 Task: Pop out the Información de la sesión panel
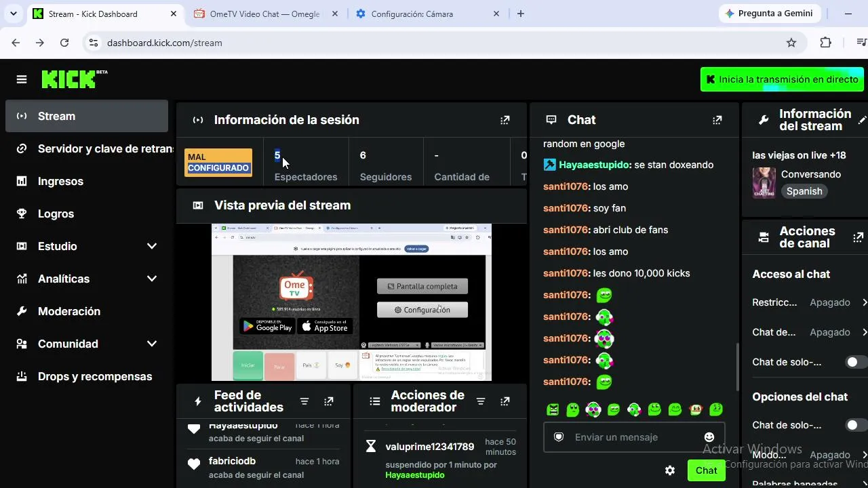point(505,120)
